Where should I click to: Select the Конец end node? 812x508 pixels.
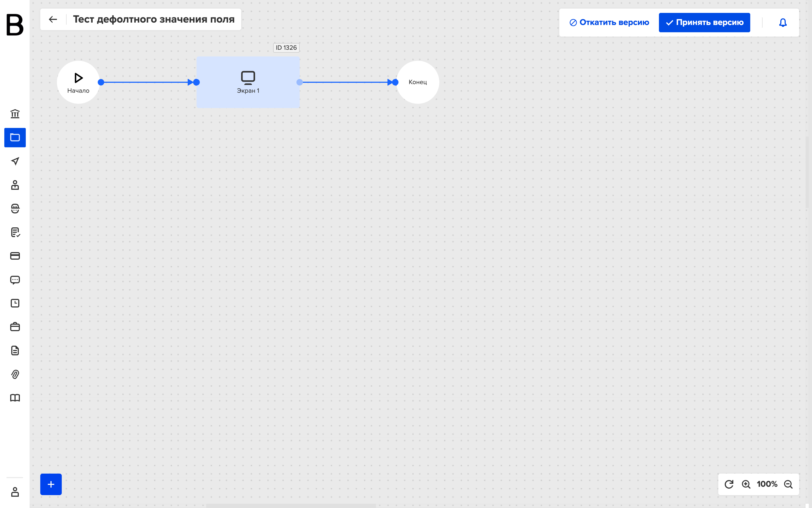click(418, 82)
